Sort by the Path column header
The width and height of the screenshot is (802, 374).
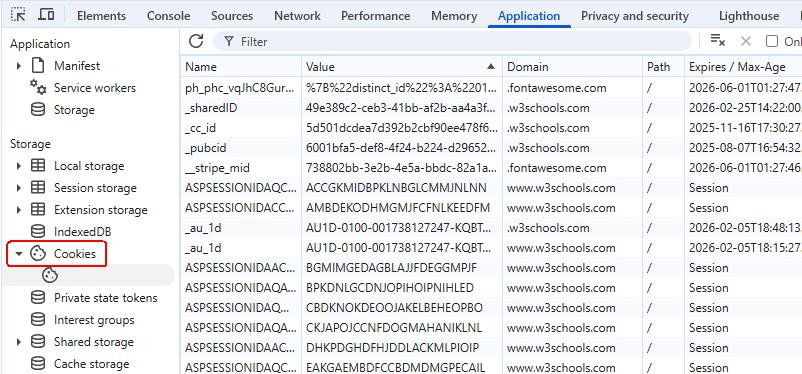coord(663,67)
